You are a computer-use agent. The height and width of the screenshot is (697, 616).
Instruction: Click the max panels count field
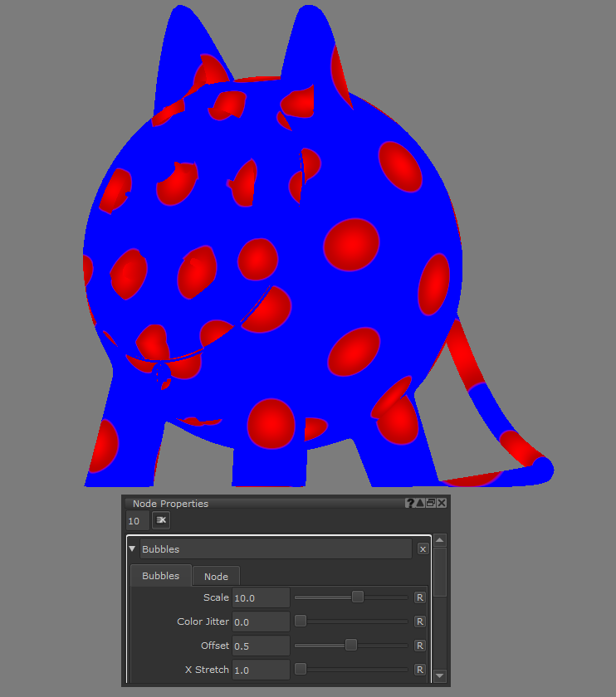click(x=137, y=521)
